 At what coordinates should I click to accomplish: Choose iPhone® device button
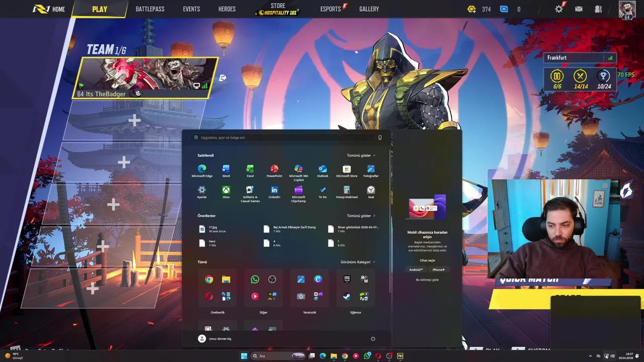[x=438, y=269]
